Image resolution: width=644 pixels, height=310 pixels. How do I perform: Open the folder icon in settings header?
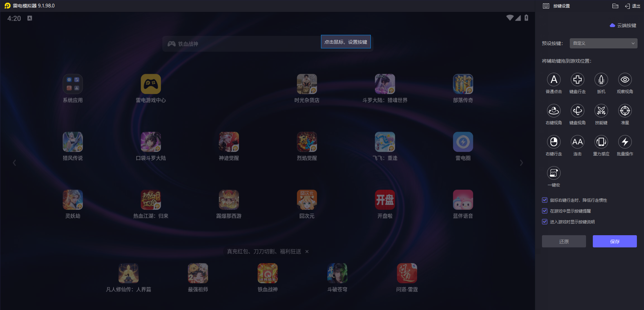point(615,6)
